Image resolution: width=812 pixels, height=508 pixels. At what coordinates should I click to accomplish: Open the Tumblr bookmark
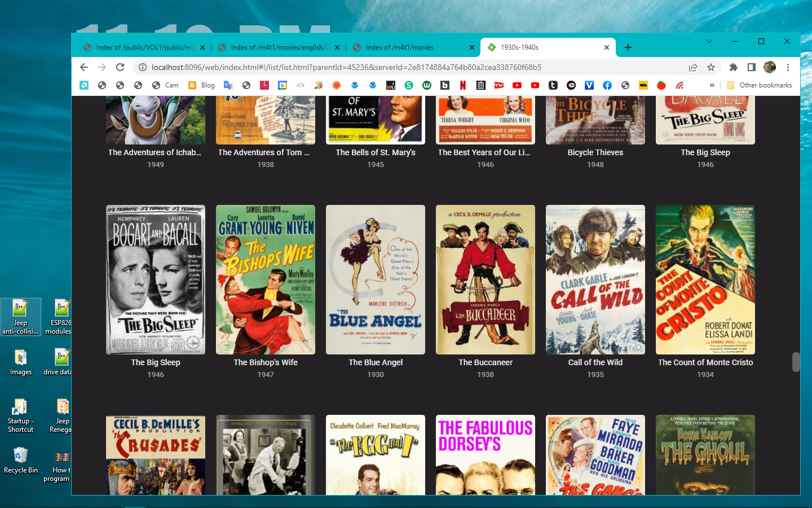point(553,85)
